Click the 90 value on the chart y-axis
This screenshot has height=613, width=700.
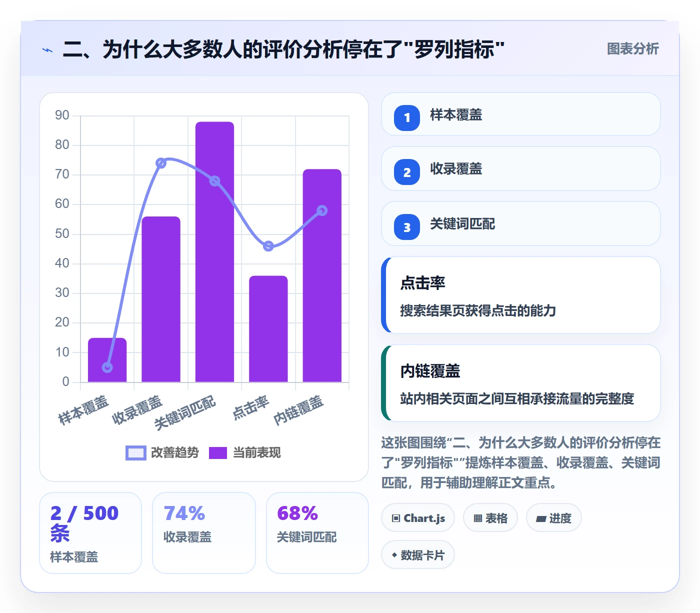[62, 115]
